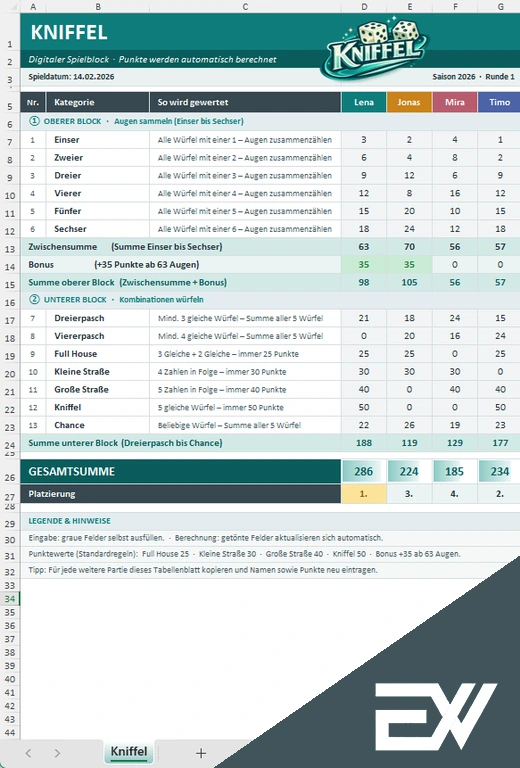Select Lena's Einser score 3

click(364, 140)
